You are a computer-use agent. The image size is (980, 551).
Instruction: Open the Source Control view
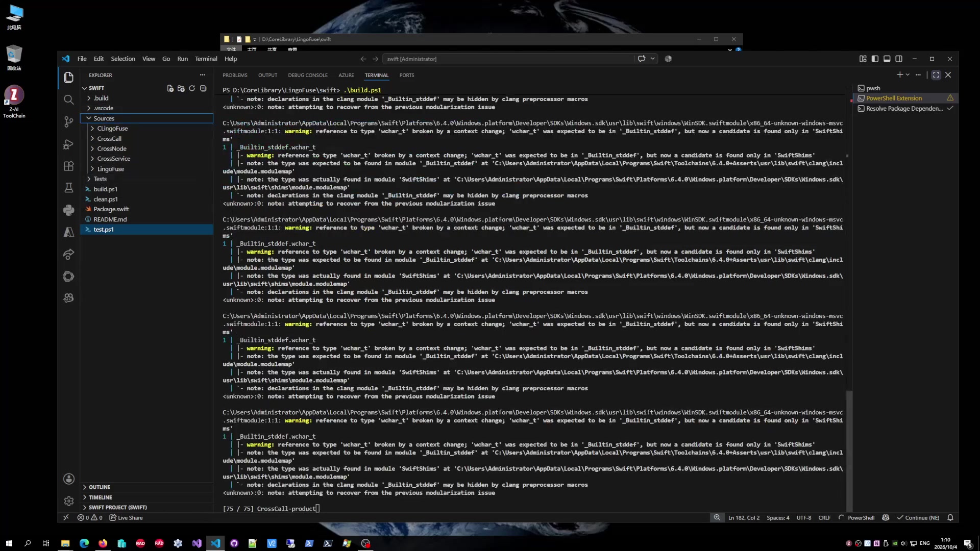point(68,121)
